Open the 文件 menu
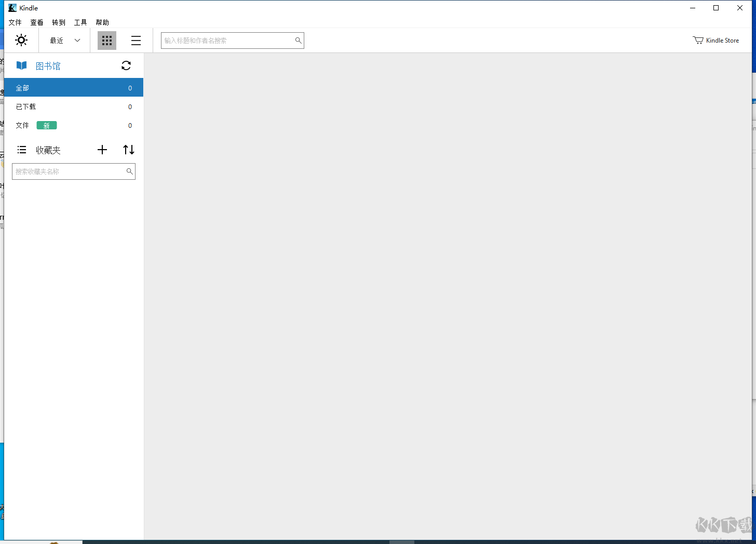Image resolution: width=756 pixels, height=544 pixels. click(15, 22)
